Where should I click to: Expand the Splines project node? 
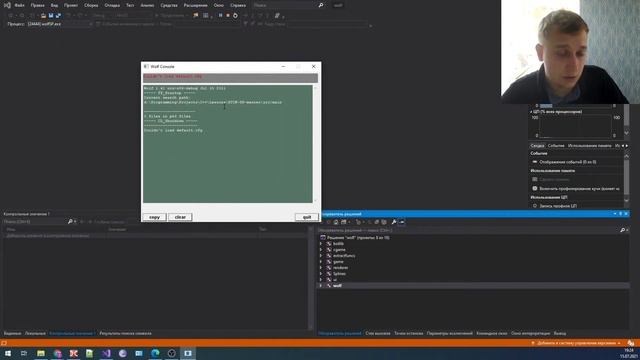(x=321, y=273)
